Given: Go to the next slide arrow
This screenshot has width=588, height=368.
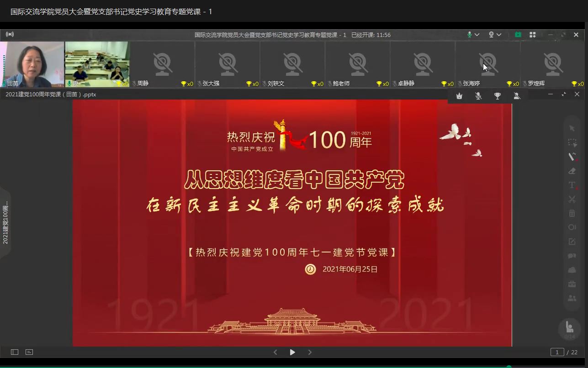Looking at the screenshot, I should 310,352.
